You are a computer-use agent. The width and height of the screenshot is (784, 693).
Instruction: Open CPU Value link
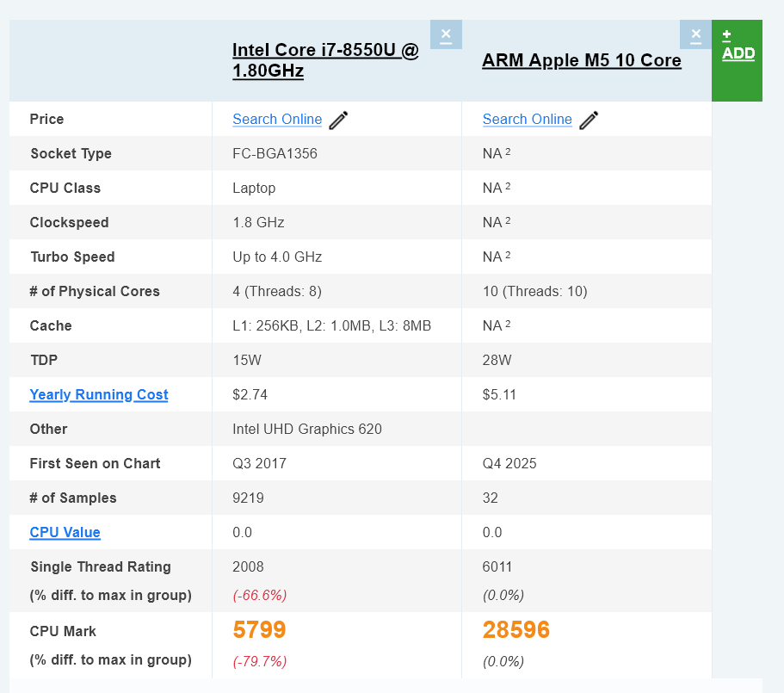point(65,532)
